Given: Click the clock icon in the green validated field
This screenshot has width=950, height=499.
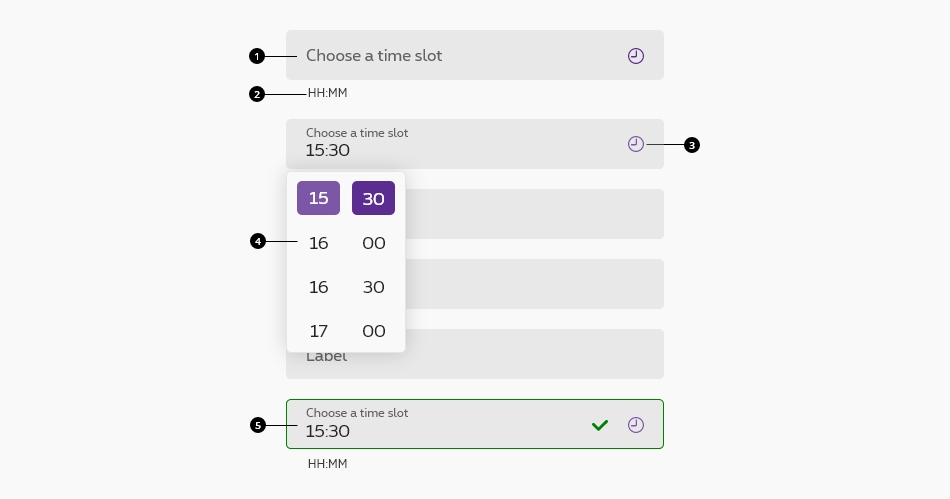Looking at the screenshot, I should [636, 425].
